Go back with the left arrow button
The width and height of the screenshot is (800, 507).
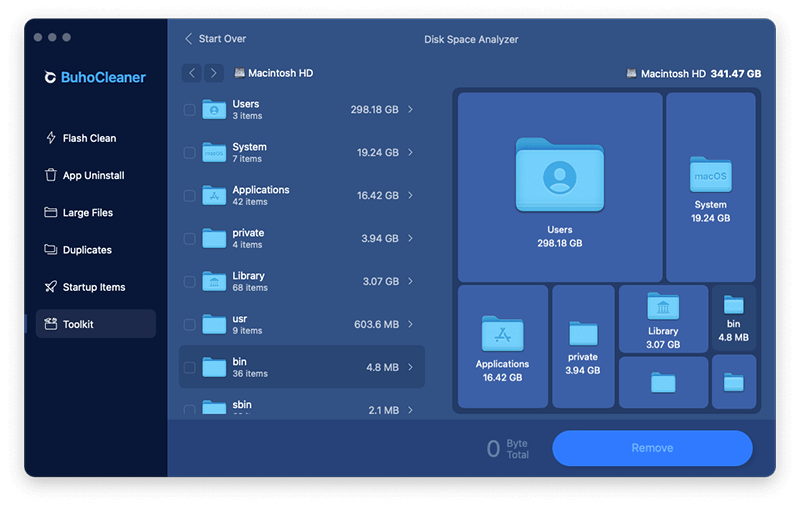[x=192, y=73]
